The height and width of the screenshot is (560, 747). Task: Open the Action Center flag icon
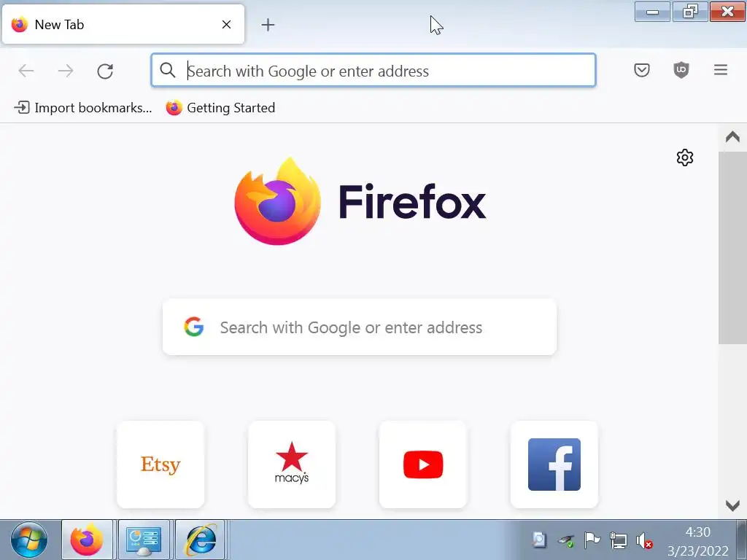click(x=592, y=540)
